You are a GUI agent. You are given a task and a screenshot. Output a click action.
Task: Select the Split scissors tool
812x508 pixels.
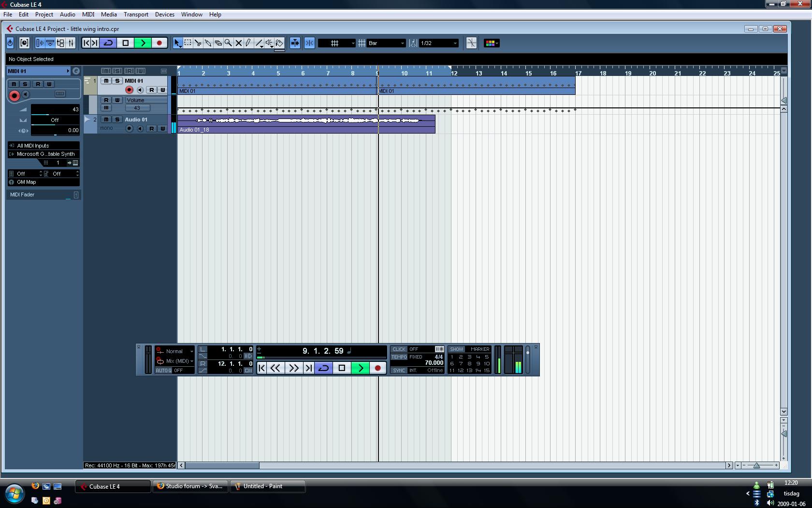coord(198,43)
